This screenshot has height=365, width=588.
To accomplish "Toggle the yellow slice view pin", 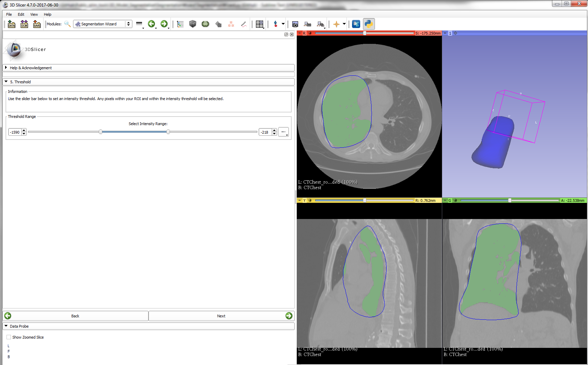I will (299, 200).
